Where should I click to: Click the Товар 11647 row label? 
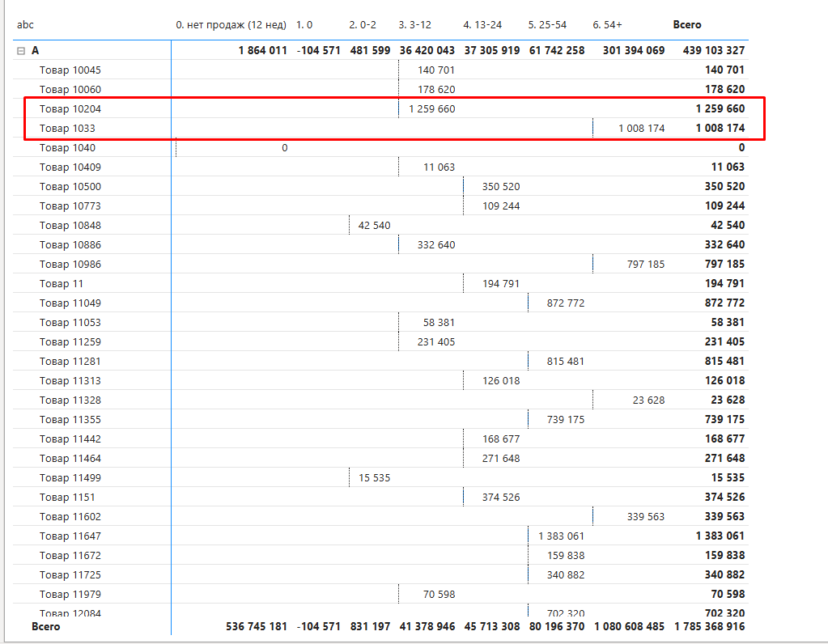(70, 536)
